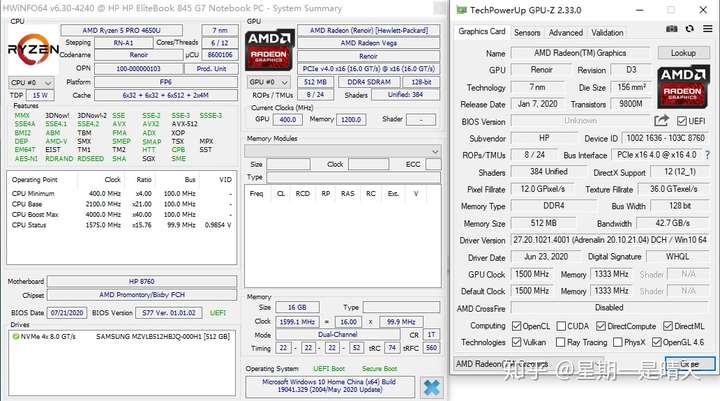Click the AMD Radeon logo in GPU-Z
Viewport: 720px width, 401px height.
click(682, 87)
